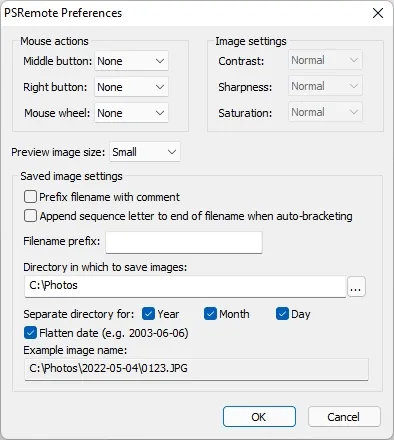The width and height of the screenshot is (394, 440).
Task: Click the save directory path field
Action: coord(185,286)
